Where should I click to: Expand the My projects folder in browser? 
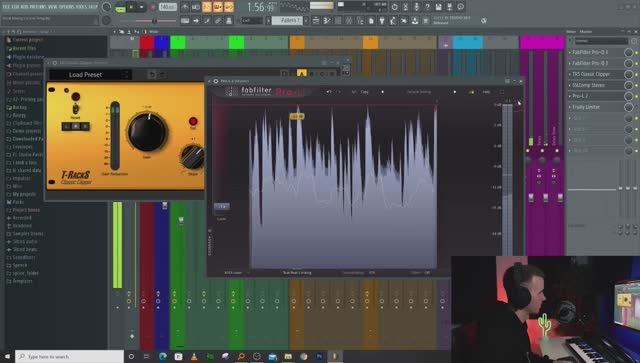[24, 194]
